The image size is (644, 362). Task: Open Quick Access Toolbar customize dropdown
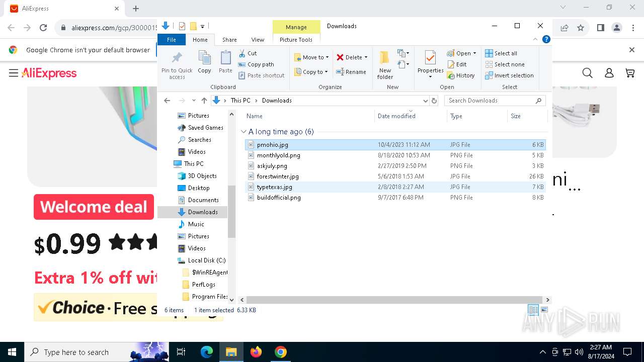(202, 26)
